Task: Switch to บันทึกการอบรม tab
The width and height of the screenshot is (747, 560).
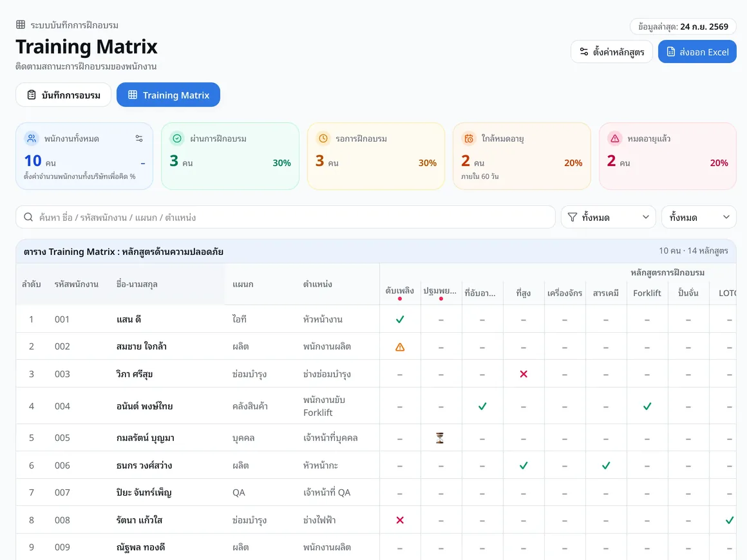Action: [63, 95]
